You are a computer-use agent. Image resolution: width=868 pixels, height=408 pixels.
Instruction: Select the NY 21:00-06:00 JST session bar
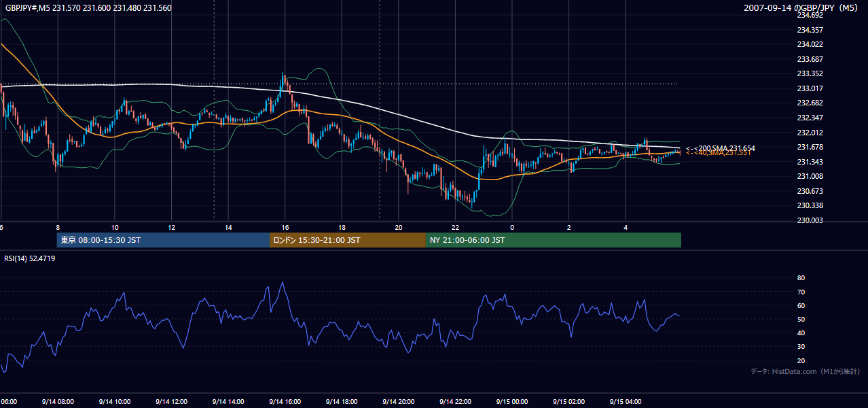click(554, 240)
